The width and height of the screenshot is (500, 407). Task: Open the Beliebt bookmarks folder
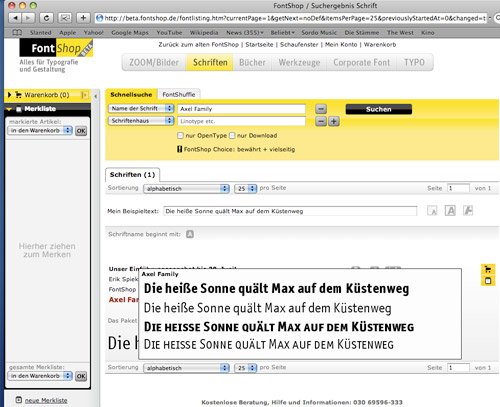(x=282, y=33)
